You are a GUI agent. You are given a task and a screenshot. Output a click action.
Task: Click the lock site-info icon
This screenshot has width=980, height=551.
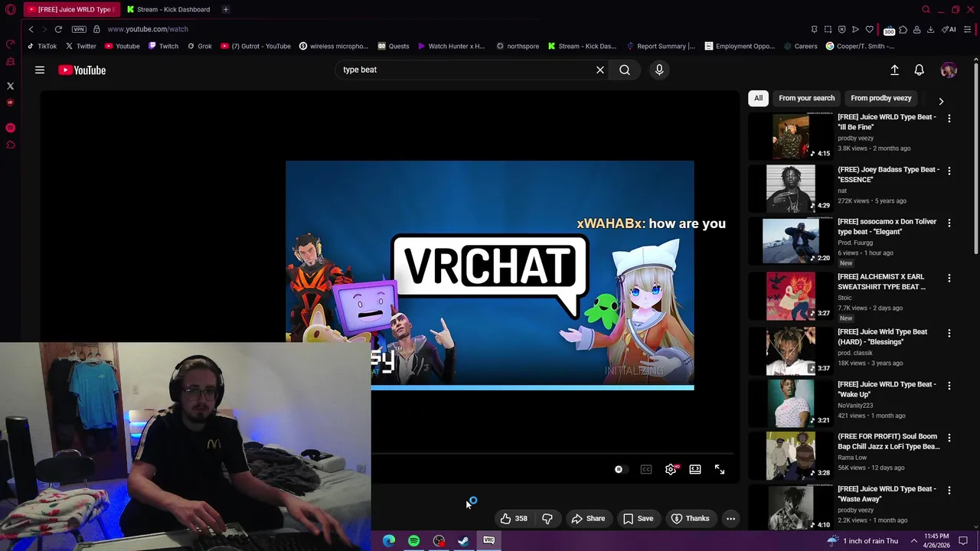tap(96, 29)
